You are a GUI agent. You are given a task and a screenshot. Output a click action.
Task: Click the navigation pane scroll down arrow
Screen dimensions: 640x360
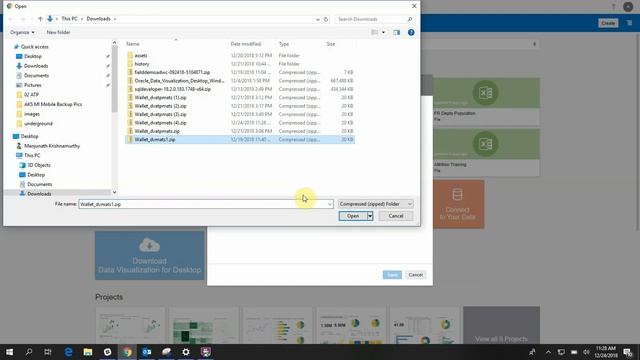114,192
